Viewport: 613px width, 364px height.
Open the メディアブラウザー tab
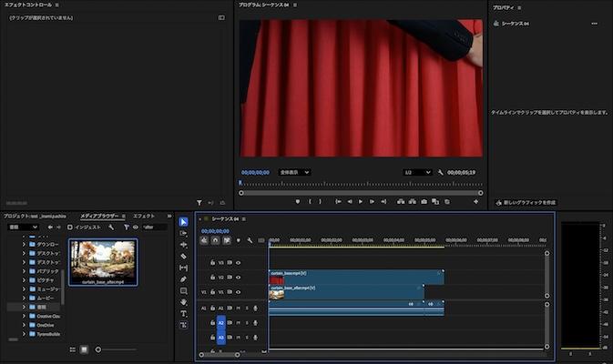pyautogui.click(x=99, y=216)
